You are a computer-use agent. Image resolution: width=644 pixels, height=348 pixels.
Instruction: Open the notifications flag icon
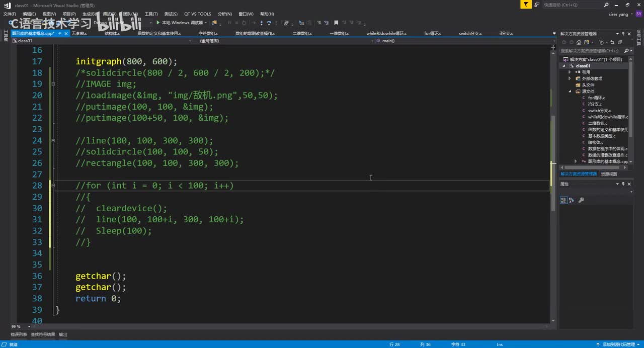click(x=526, y=5)
